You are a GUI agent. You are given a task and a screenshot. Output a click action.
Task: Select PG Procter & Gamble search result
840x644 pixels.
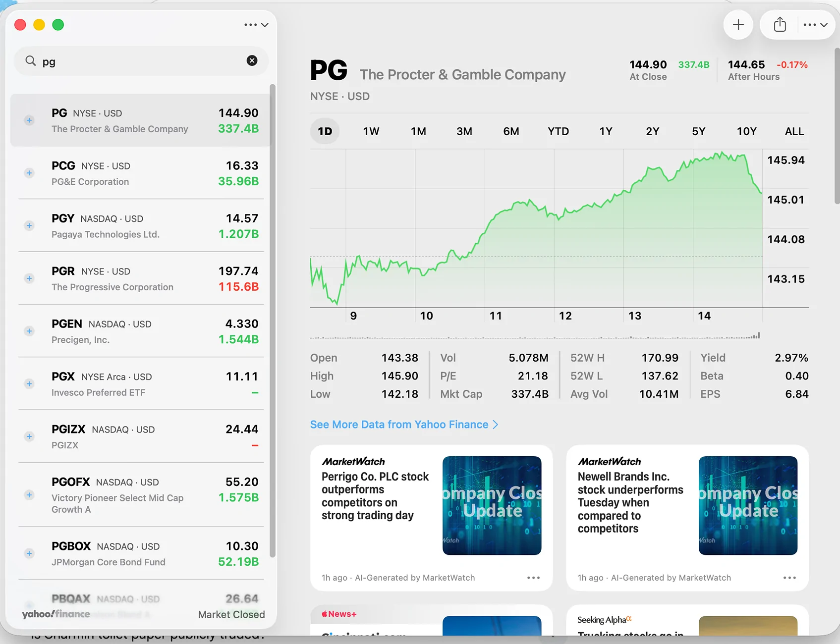140,120
